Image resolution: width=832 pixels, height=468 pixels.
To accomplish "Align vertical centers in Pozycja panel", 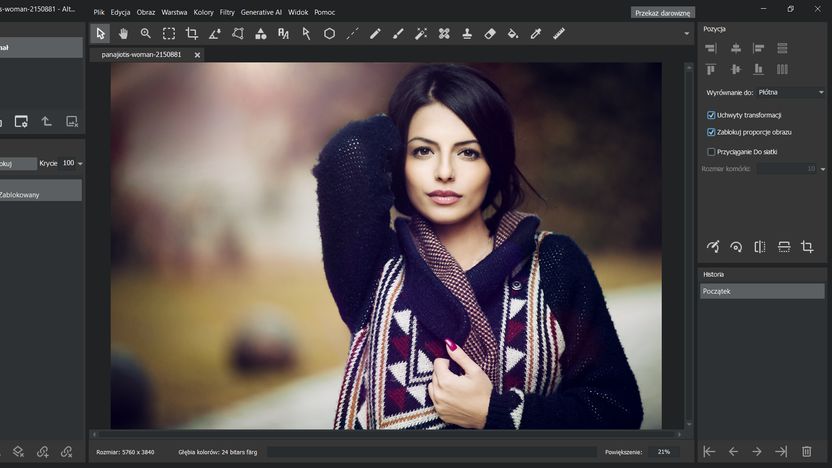I will [x=735, y=69].
